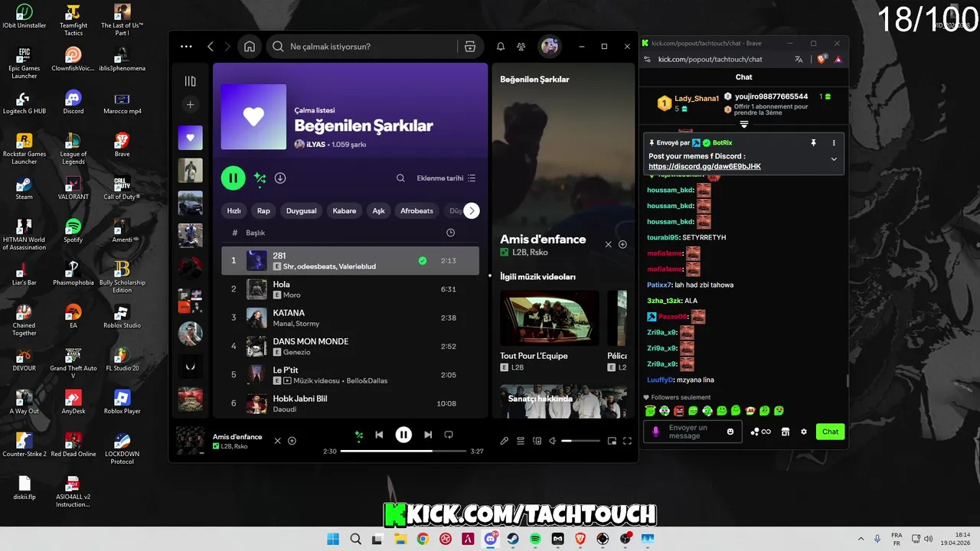Go back with Spotify navigation arrow
The image size is (980, 551).
click(x=211, y=47)
